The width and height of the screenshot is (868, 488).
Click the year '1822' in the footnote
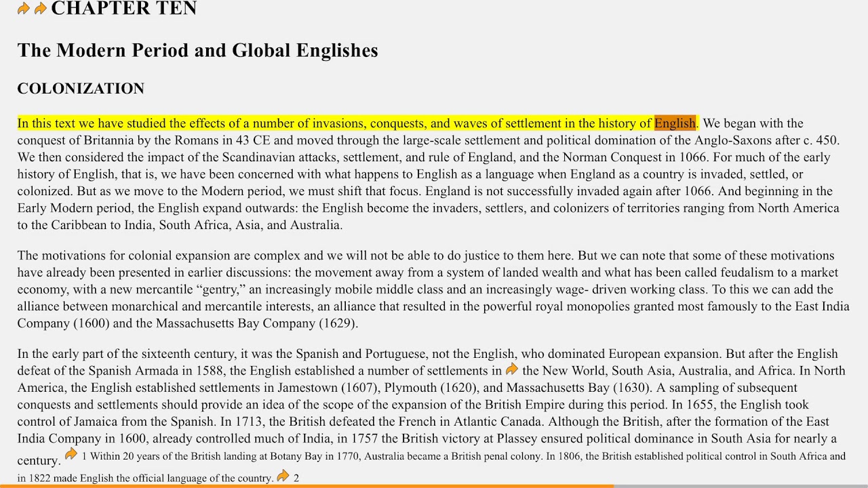[x=40, y=478]
